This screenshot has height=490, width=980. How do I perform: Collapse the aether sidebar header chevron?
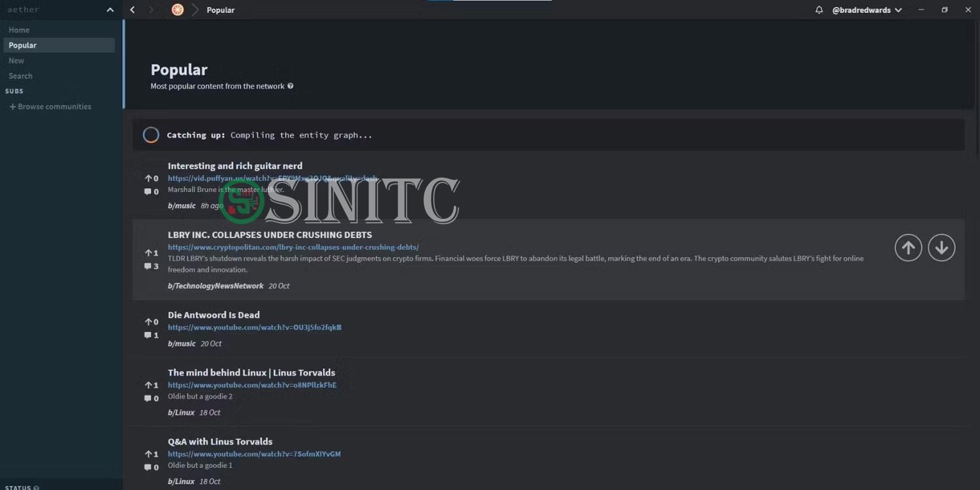(x=110, y=10)
